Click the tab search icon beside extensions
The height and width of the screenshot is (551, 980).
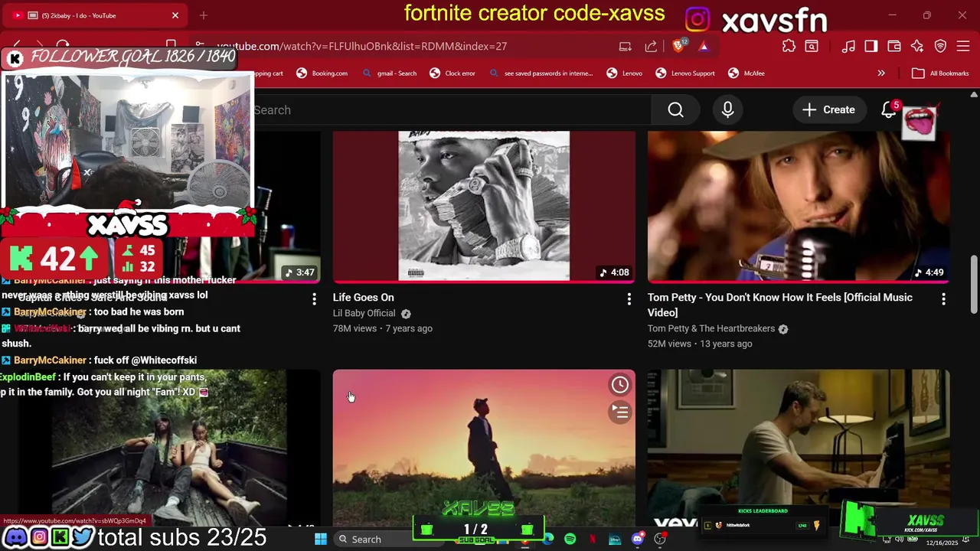click(x=812, y=46)
